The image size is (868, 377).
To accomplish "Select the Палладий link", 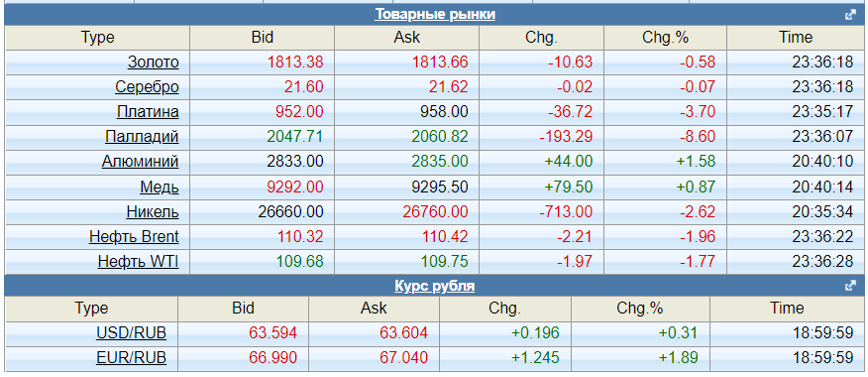I will pyautogui.click(x=142, y=136).
